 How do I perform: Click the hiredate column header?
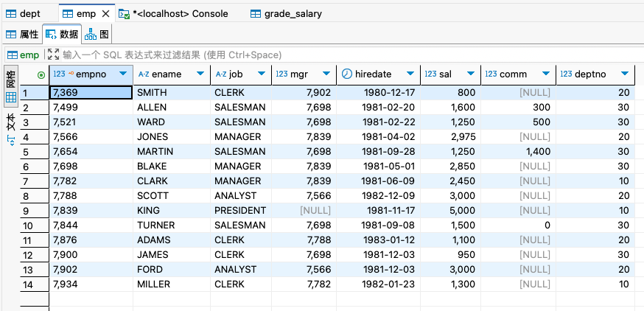pos(378,74)
